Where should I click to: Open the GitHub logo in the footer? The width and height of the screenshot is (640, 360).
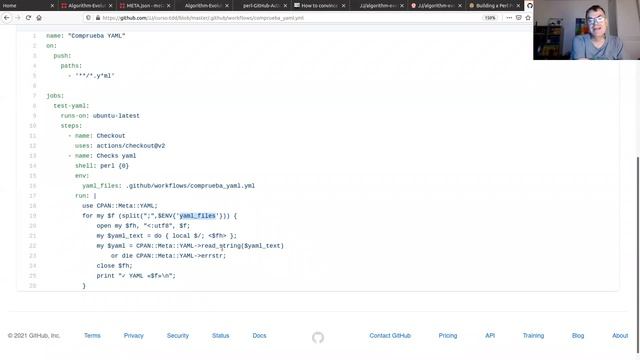point(318,338)
